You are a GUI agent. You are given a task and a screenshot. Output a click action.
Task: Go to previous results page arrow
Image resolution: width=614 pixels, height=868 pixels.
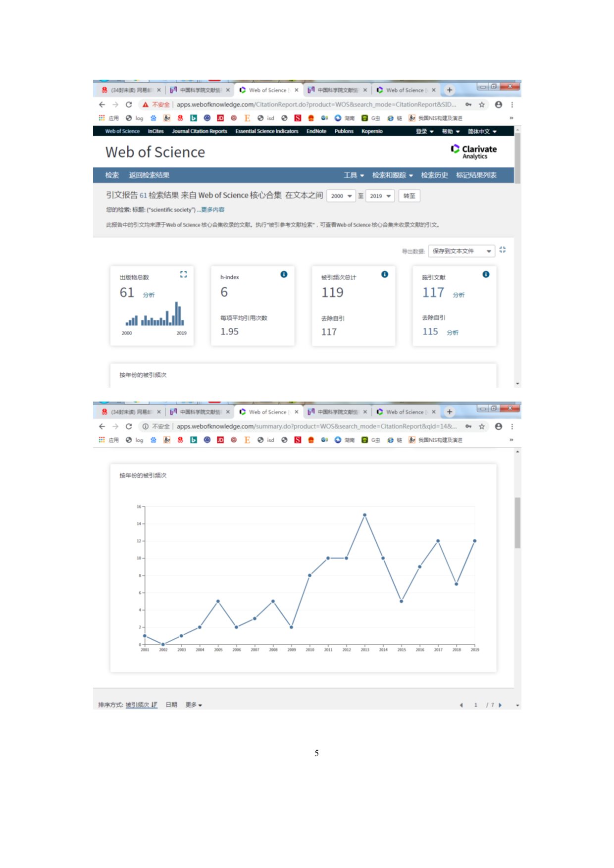461,705
